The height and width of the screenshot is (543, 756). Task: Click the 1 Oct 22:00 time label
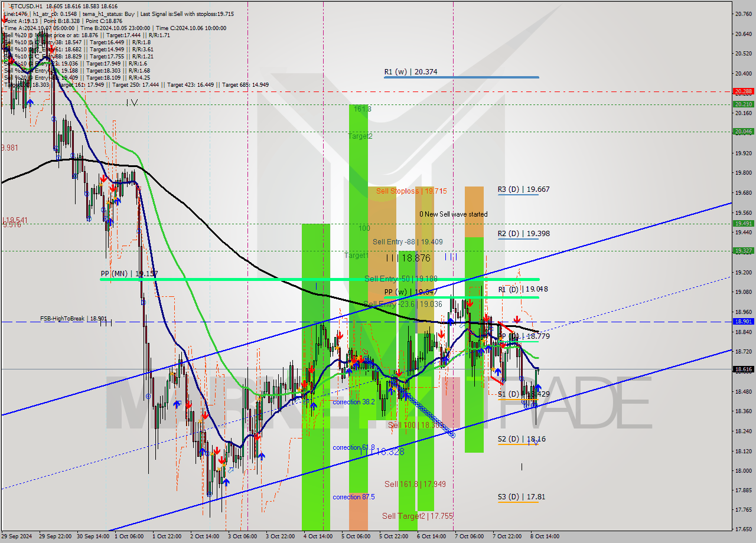[x=167, y=537]
